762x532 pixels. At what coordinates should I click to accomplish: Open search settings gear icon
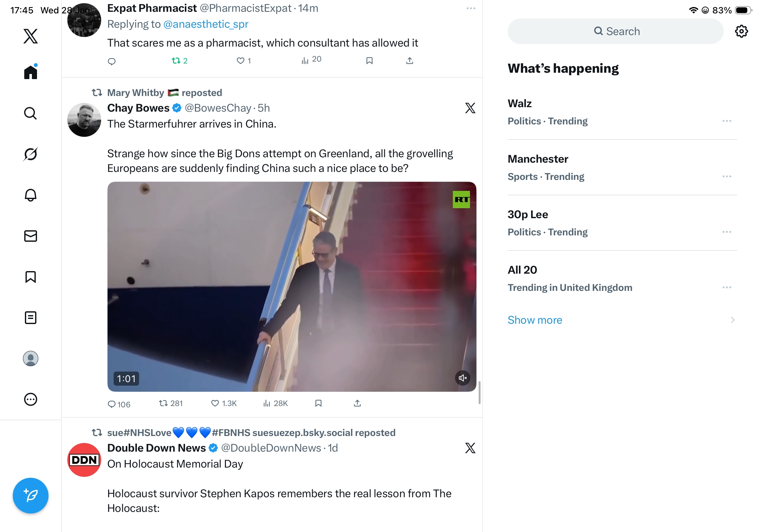742,31
